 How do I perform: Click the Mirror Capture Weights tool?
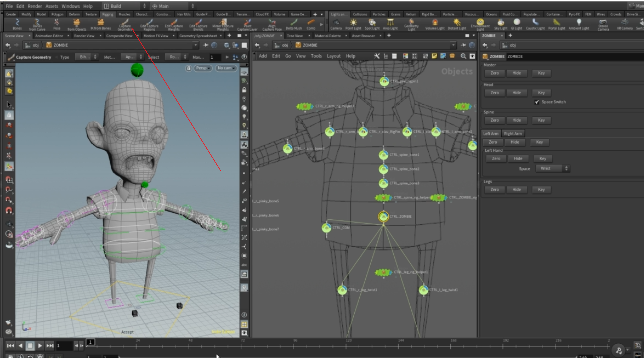pos(223,24)
